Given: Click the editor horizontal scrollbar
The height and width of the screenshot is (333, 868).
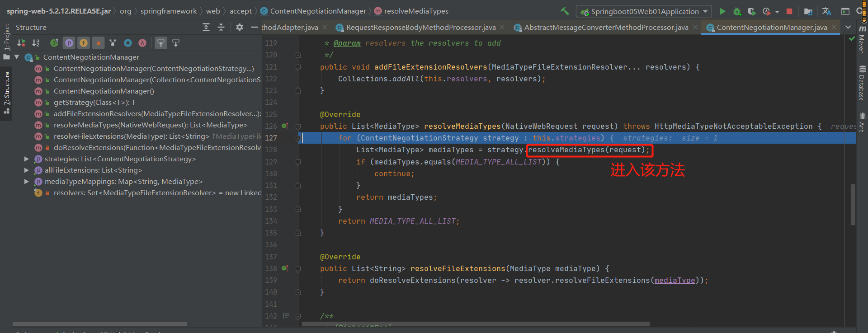Looking at the screenshot, I should 476,324.
